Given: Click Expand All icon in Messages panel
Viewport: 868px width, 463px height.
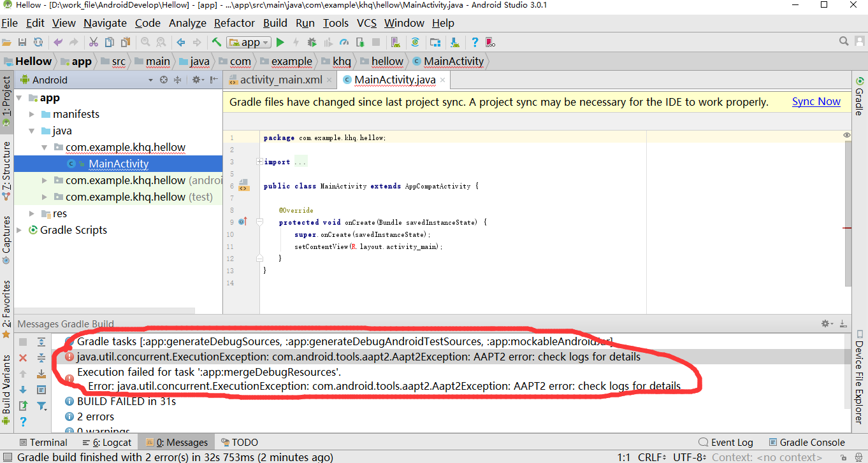Looking at the screenshot, I should [x=41, y=342].
